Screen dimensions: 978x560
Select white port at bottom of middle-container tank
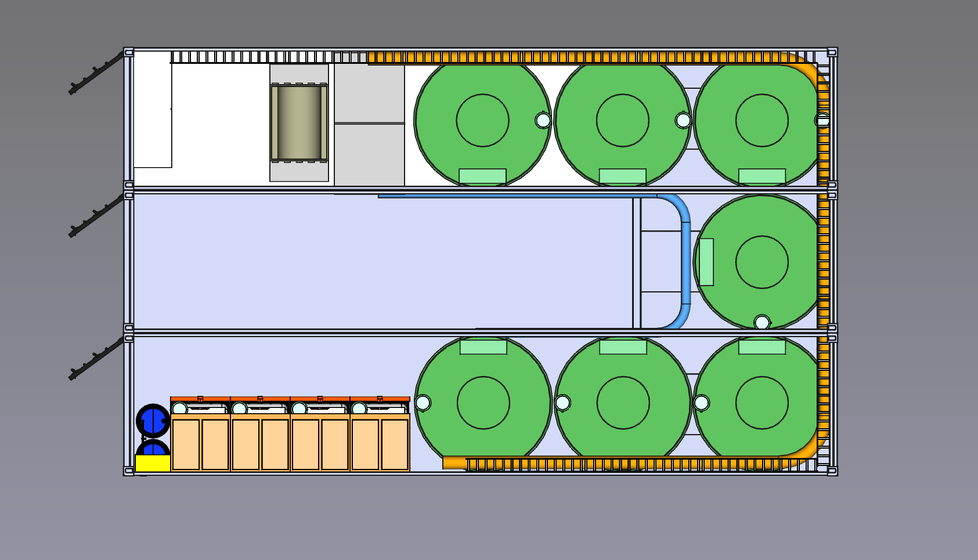tap(762, 322)
